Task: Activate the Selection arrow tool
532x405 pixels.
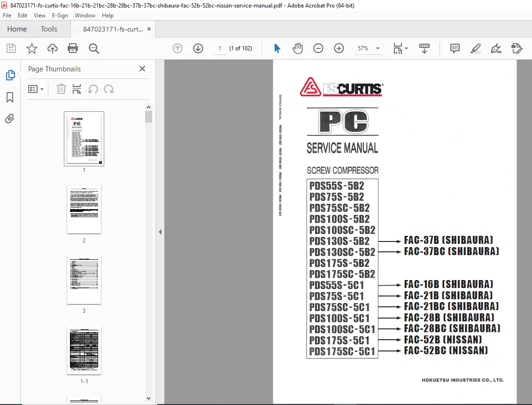Action: click(x=277, y=48)
